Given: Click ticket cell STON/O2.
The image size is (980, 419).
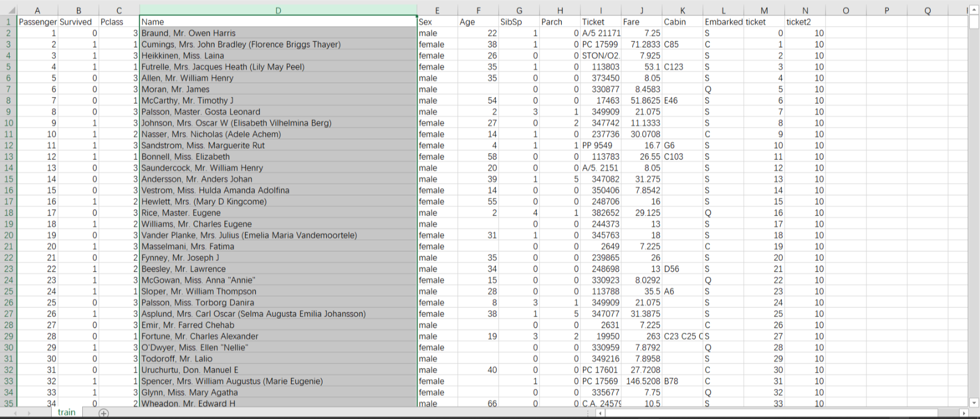Looking at the screenshot, I should point(601,56).
